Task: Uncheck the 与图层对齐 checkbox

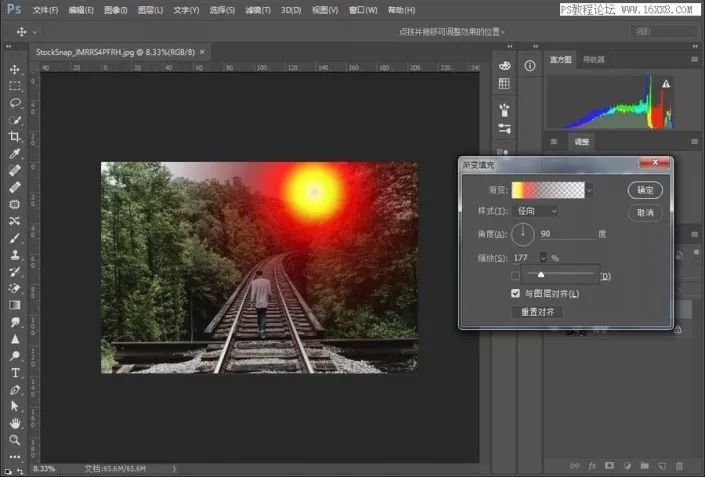Action: click(x=516, y=294)
